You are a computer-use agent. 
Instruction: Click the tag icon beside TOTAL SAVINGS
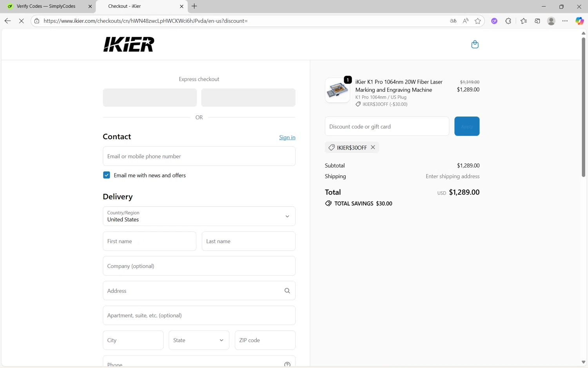point(328,203)
